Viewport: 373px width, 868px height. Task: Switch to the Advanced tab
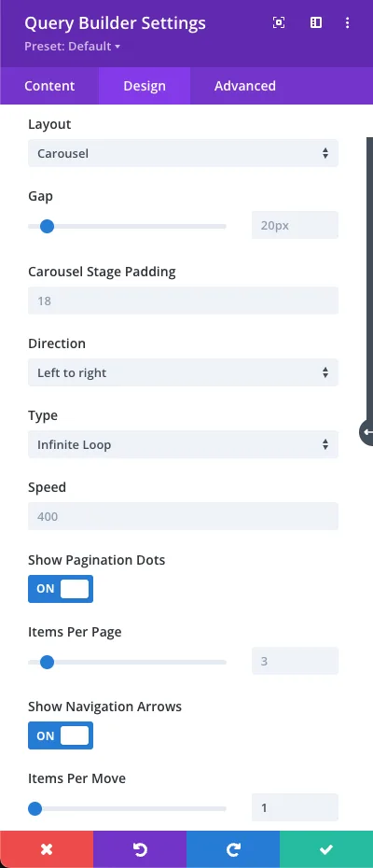245,86
